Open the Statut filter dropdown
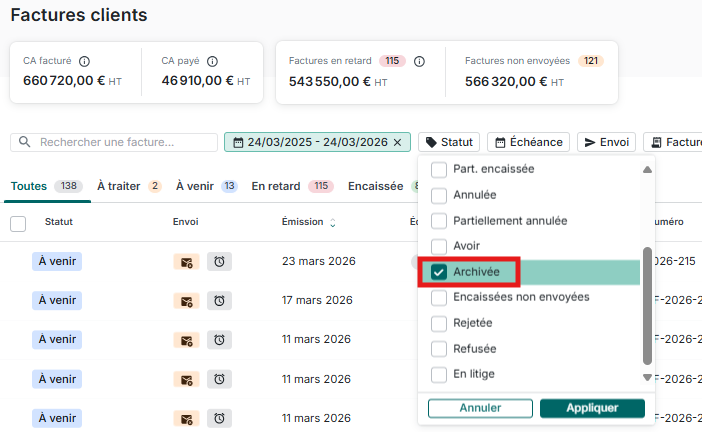The width and height of the screenshot is (702, 432). click(x=449, y=143)
